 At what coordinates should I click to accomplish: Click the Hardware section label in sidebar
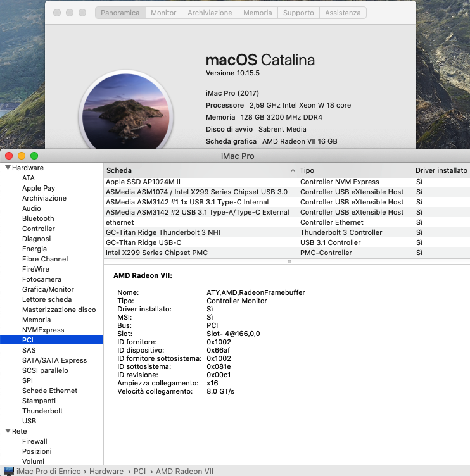pos(28,168)
